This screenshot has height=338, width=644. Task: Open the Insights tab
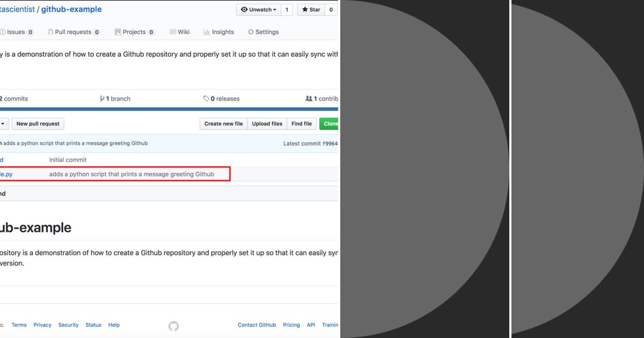click(x=218, y=32)
